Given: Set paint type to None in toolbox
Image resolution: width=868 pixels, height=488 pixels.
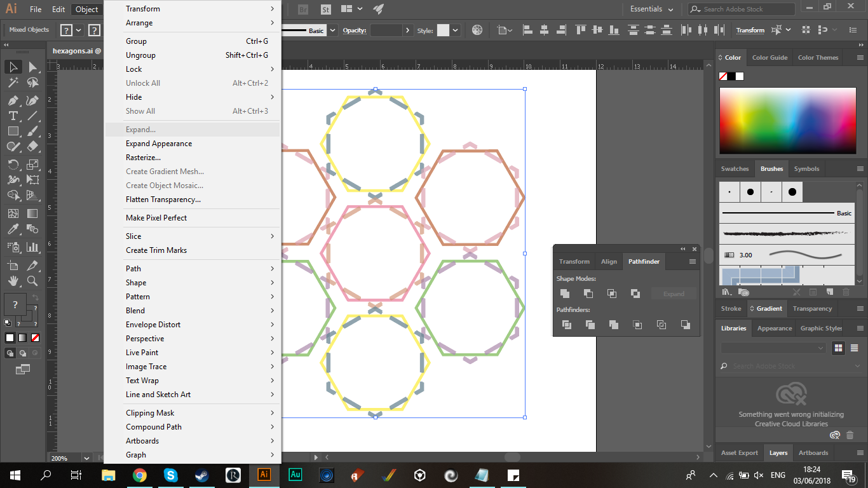Looking at the screenshot, I should (36, 338).
